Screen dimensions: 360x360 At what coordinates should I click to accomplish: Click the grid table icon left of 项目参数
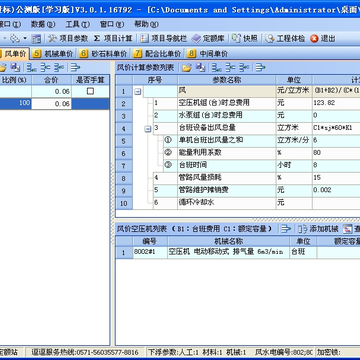coord(36,38)
